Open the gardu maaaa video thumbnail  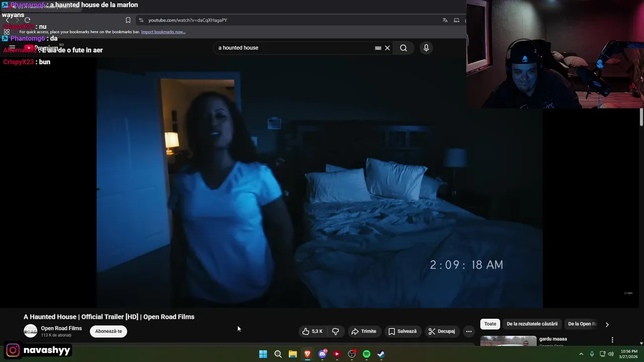tap(508, 341)
